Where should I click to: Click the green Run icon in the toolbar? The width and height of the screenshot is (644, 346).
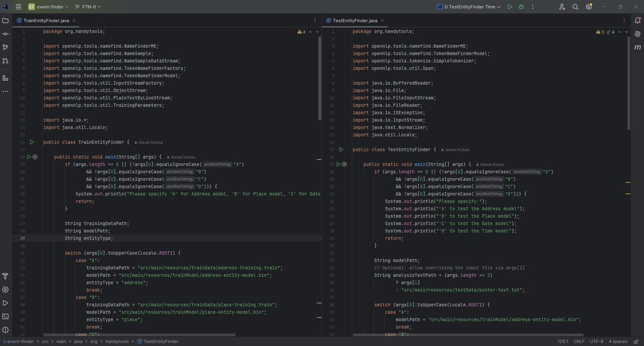tap(510, 6)
